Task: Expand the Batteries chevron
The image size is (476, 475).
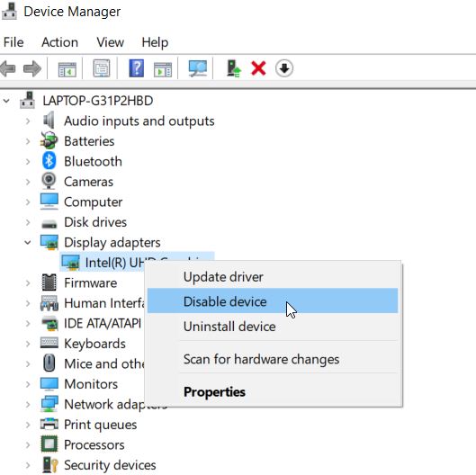Action: (28, 141)
